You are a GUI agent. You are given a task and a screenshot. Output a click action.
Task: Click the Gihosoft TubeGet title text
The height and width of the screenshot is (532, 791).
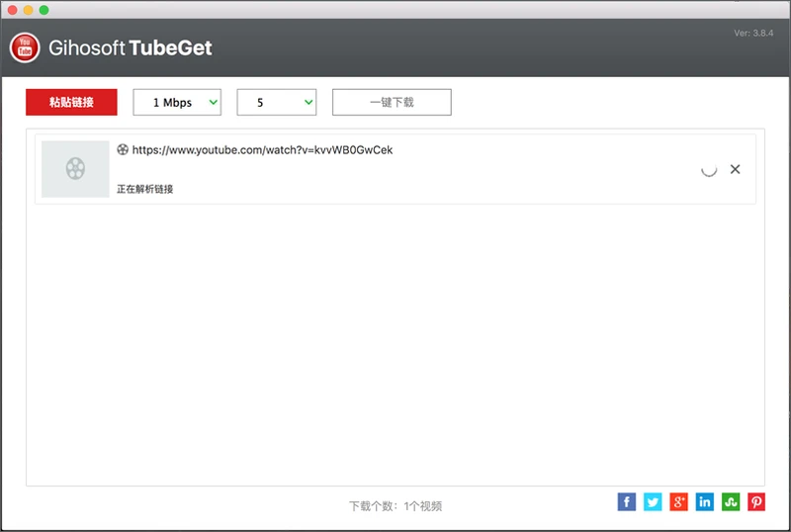pos(131,47)
